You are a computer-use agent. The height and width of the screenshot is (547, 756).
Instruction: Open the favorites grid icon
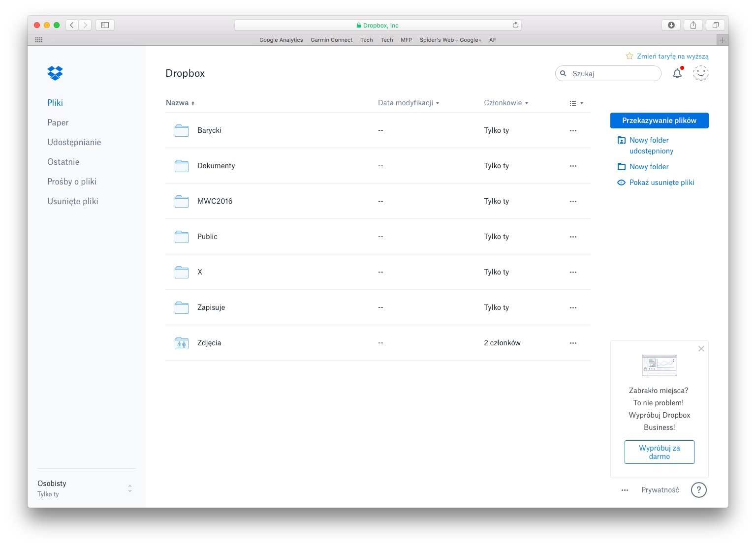pos(39,40)
